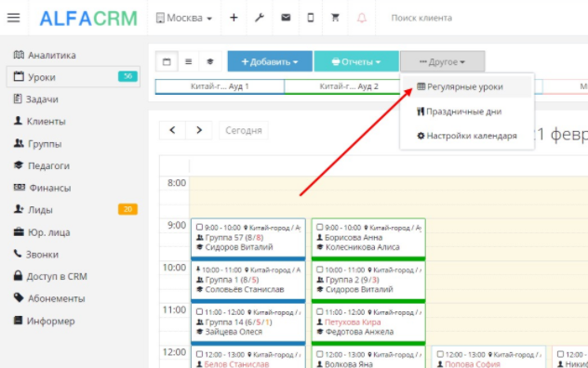
Task: Open Клиенты in the sidebar
Action: click(73, 121)
